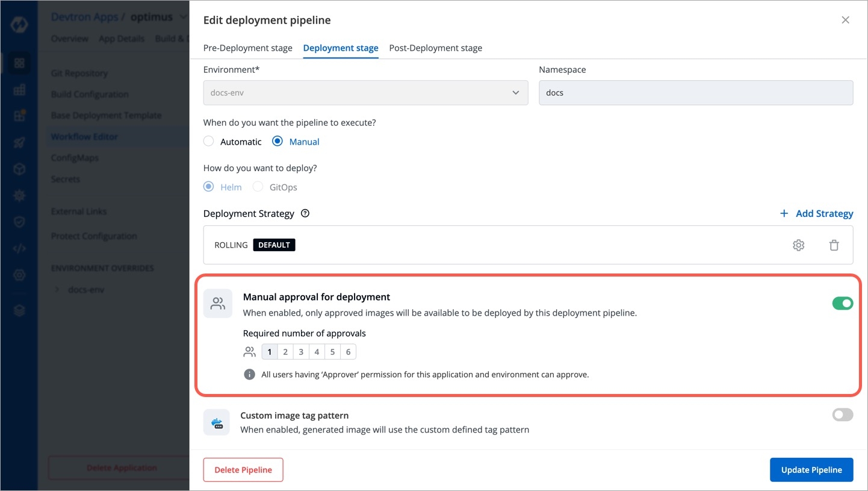Open the rocket icon in the sidebar
Screen dimensions: 868x491
(19, 143)
